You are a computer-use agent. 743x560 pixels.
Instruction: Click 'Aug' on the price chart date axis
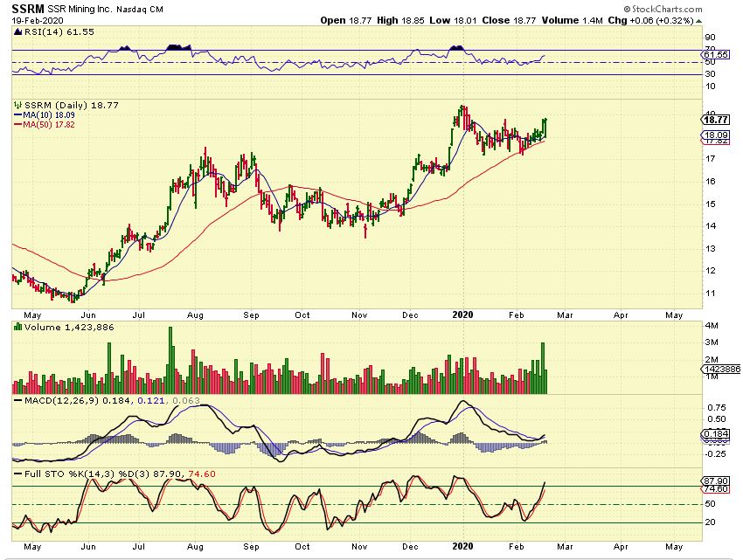tap(195, 315)
